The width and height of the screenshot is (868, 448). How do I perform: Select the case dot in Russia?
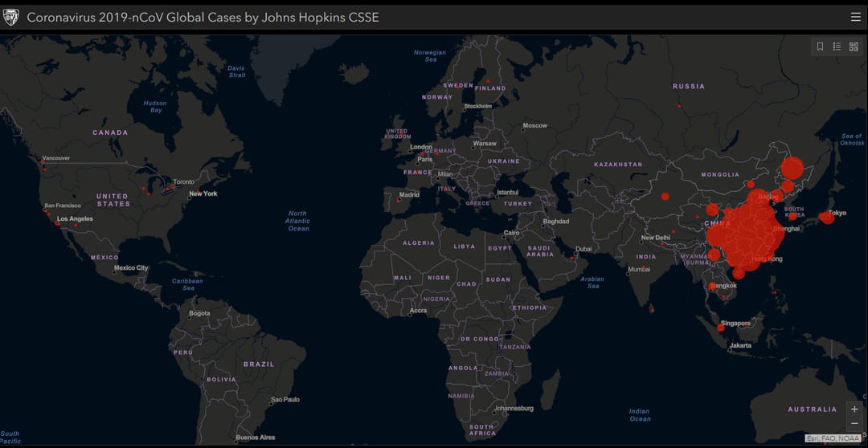(x=679, y=106)
